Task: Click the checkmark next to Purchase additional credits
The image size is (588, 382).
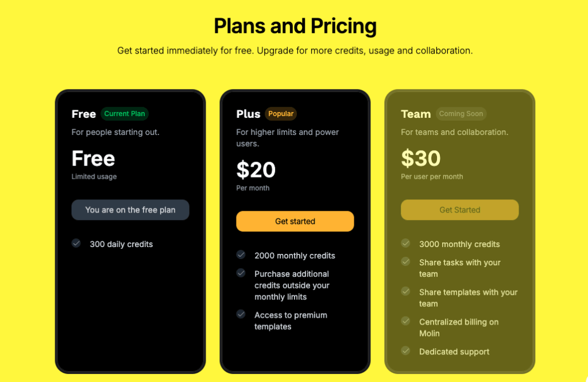Action: 241,273
